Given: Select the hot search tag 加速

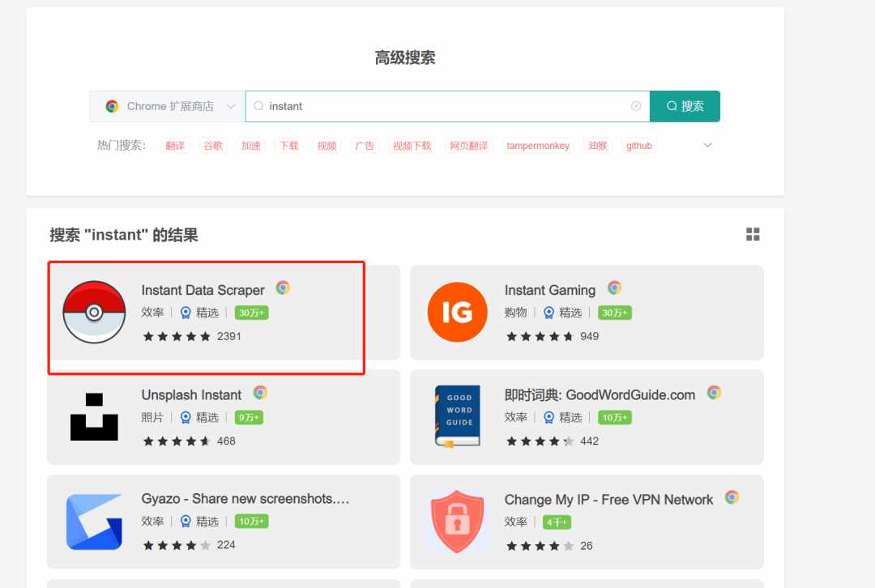Looking at the screenshot, I should coord(250,146).
